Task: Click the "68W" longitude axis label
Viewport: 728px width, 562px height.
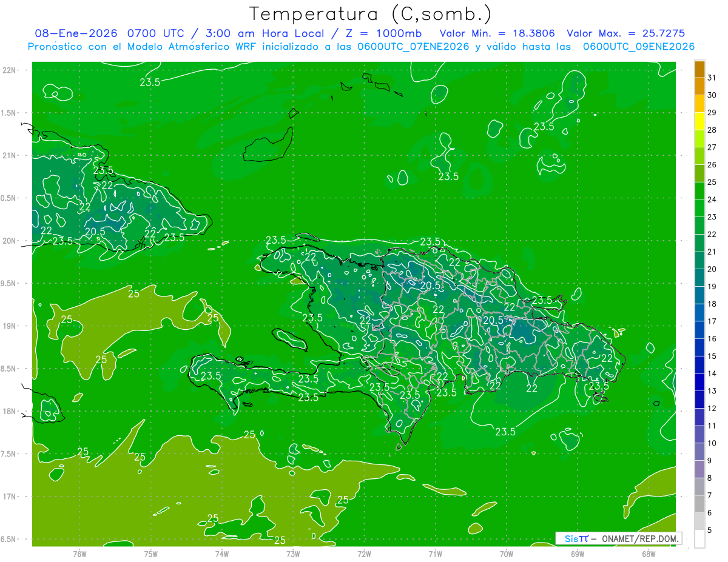Action: (x=649, y=554)
